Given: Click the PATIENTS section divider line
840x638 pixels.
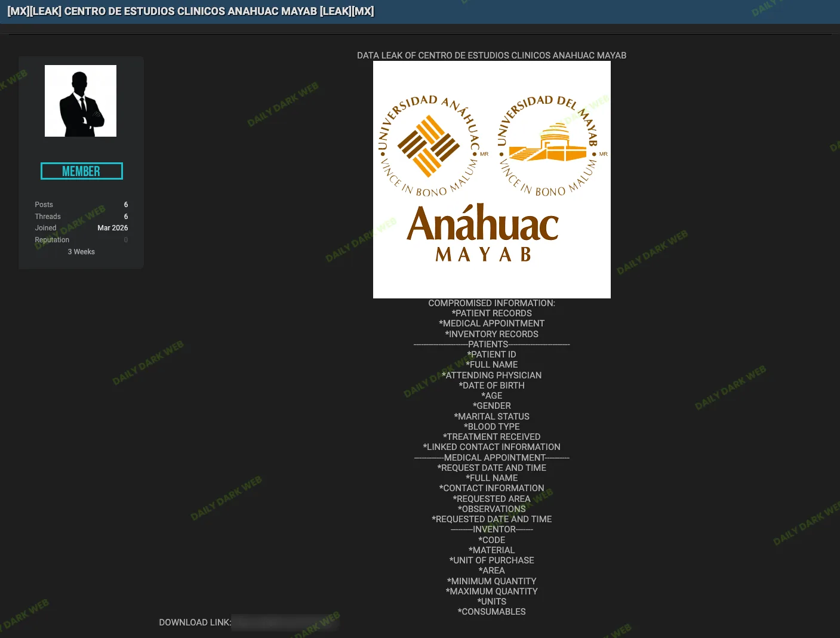Looking at the screenshot, I should [x=491, y=344].
